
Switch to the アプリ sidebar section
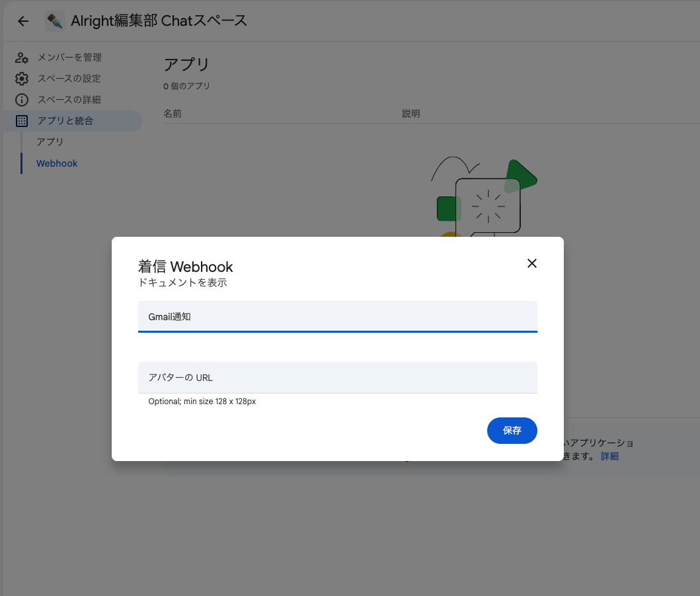(x=50, y=142)
